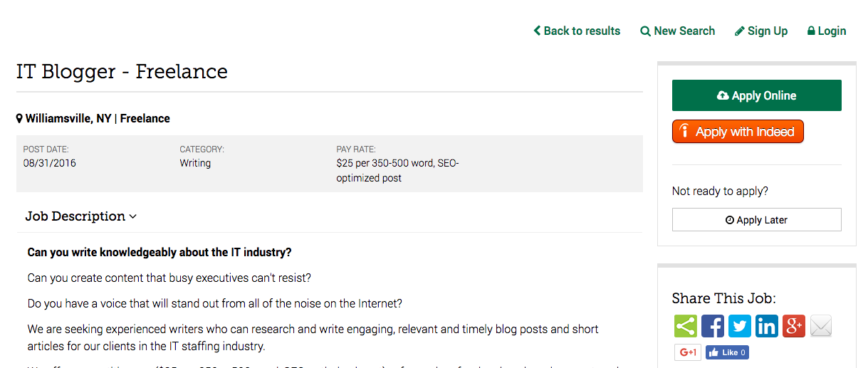Apply with Indeed button
Screen dimensions: 868x368
click(x=738, y=132)
